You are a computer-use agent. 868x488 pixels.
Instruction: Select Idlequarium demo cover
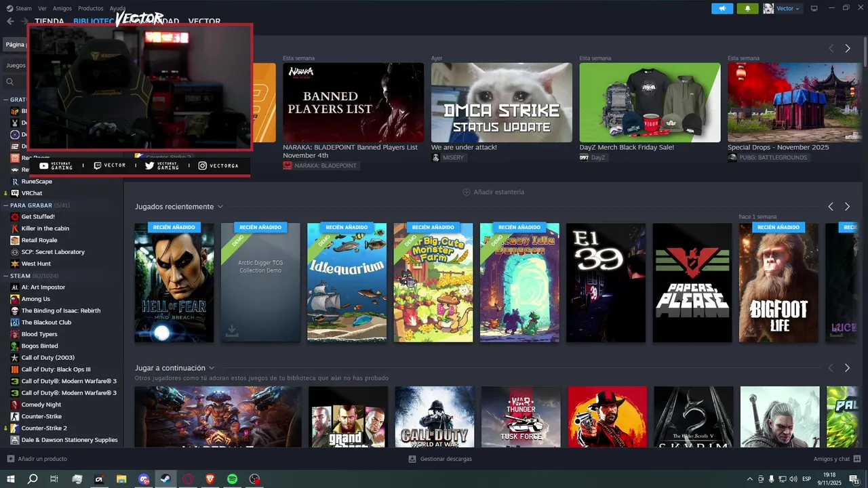347,283
